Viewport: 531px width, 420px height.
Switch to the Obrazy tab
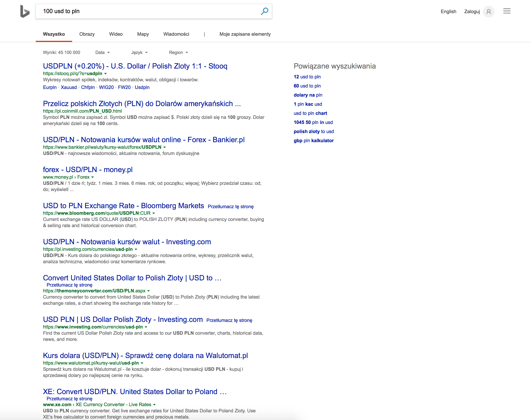pyautogui.click(x=87, y=34)
